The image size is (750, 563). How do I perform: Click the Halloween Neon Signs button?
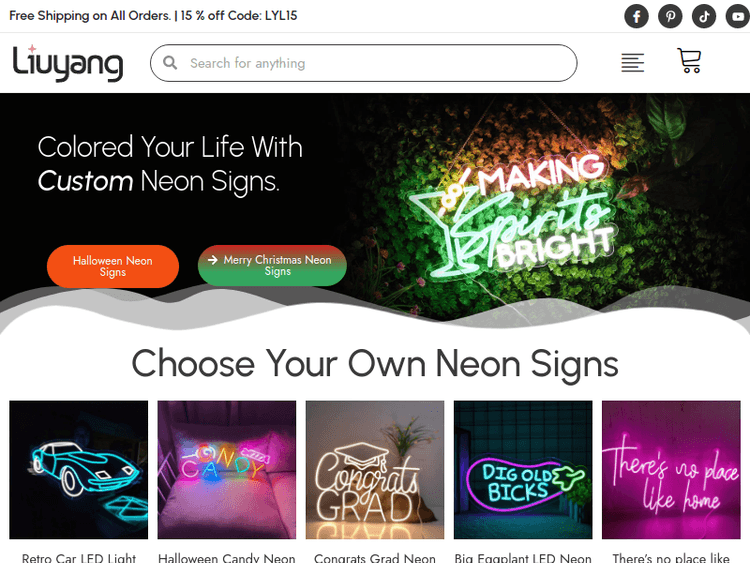pyautogui.click(x=113, y=266)
